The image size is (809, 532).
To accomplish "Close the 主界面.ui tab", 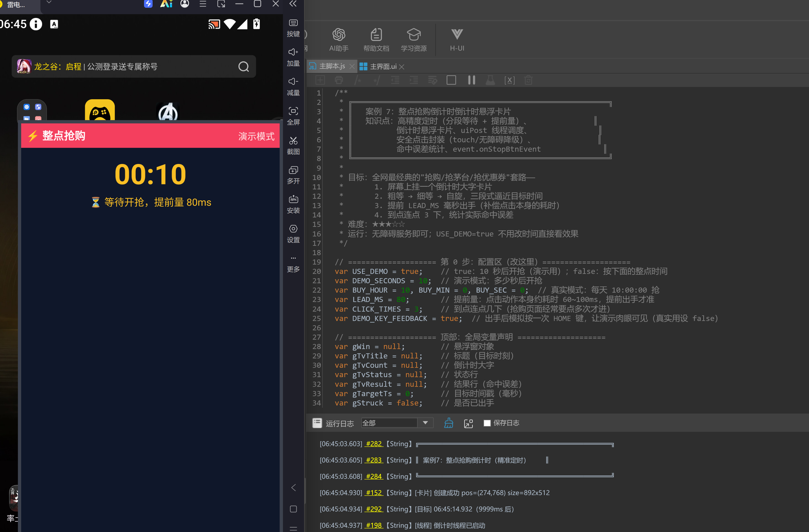I will click(402, 67).
